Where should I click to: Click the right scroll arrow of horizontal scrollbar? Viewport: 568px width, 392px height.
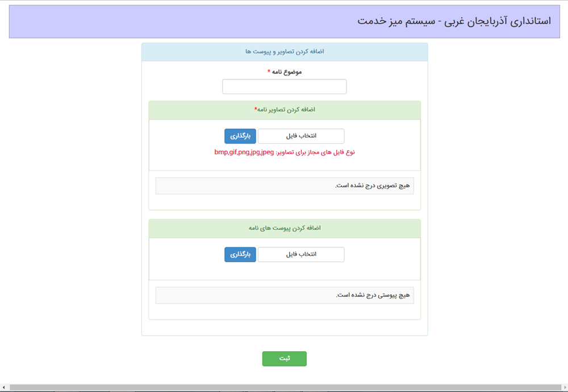(565, 387)
